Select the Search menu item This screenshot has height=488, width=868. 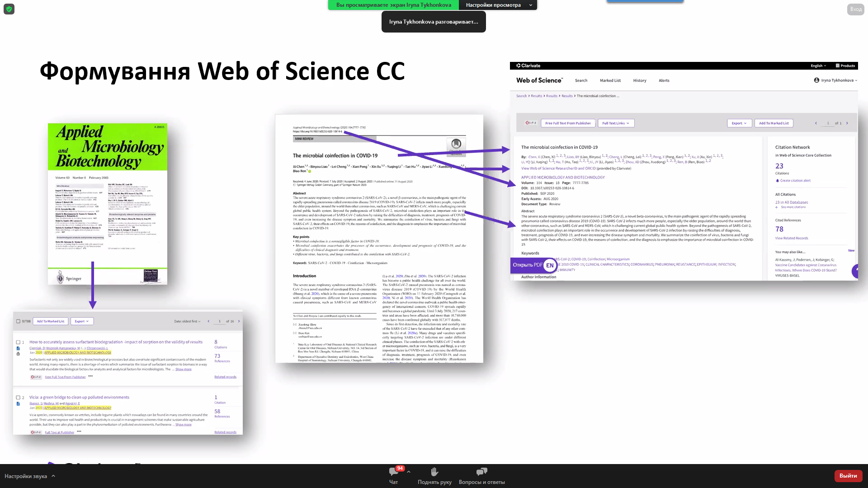click(581, 80)
